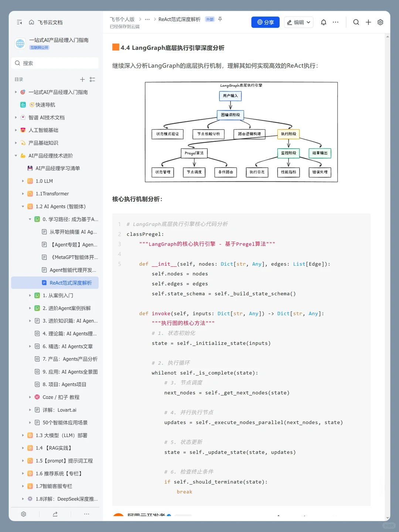Click the 外部 tag beside the document title
Screen dimensions: 399x532
[x=210, y=19]
